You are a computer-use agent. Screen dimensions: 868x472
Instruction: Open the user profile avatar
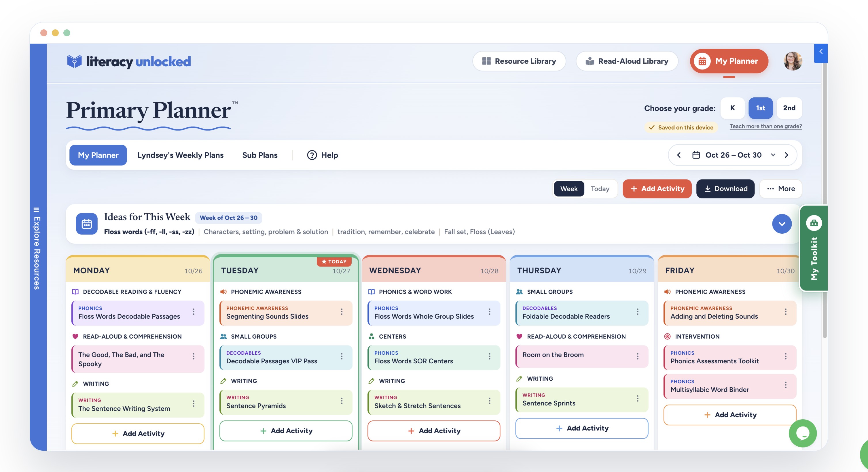coord(793,61)
